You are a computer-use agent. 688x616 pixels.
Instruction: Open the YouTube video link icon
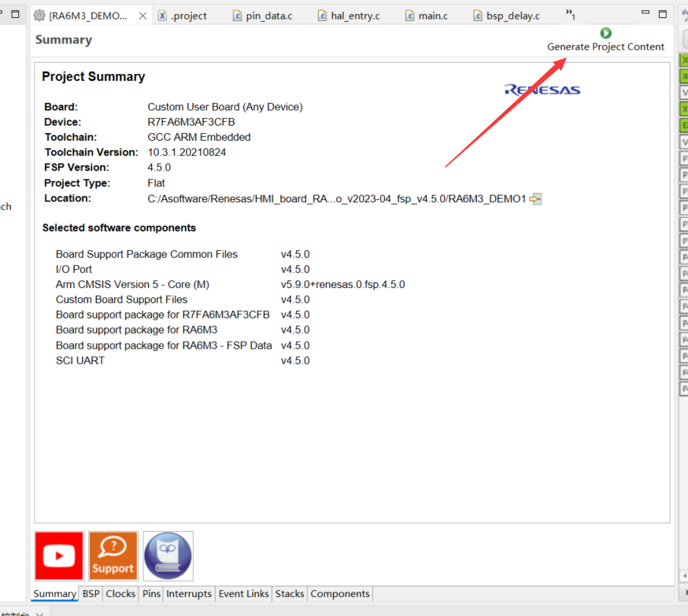click(59, 556)
